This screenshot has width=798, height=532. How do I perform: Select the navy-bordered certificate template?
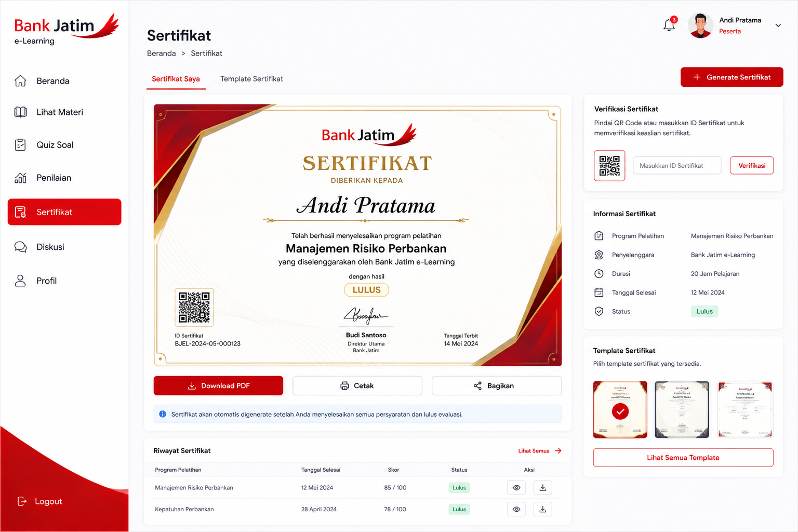[682, 410]
